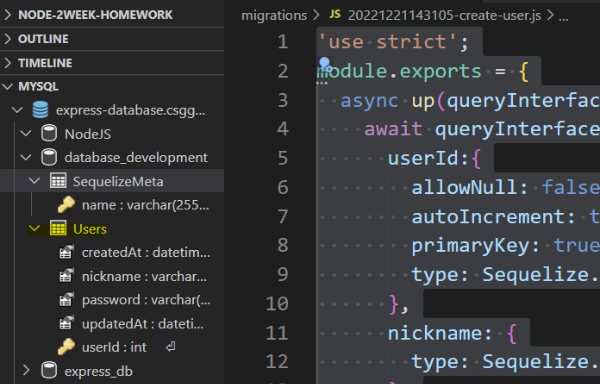600x384 pixels.
Task: Click the column icon beside password
Action: (x=66, y=300)
